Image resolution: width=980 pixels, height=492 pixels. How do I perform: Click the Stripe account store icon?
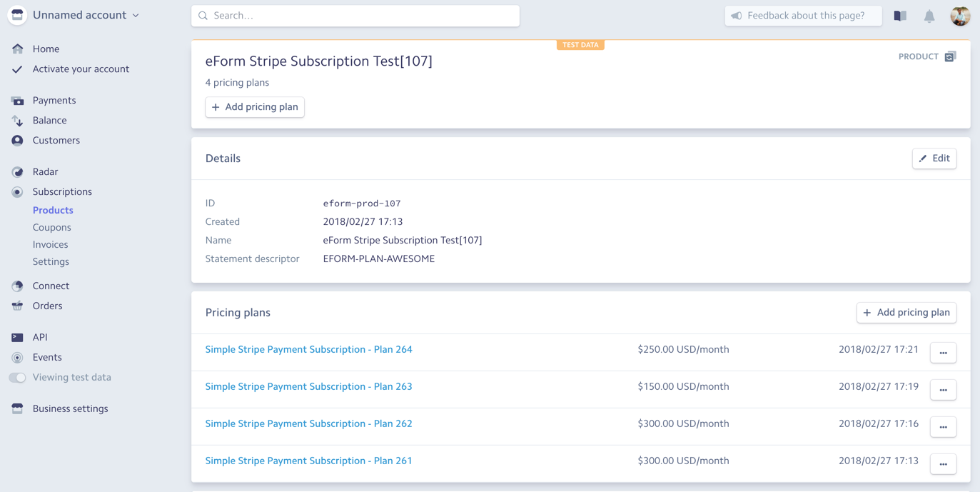pyautogui.click(x=17, y=15)
